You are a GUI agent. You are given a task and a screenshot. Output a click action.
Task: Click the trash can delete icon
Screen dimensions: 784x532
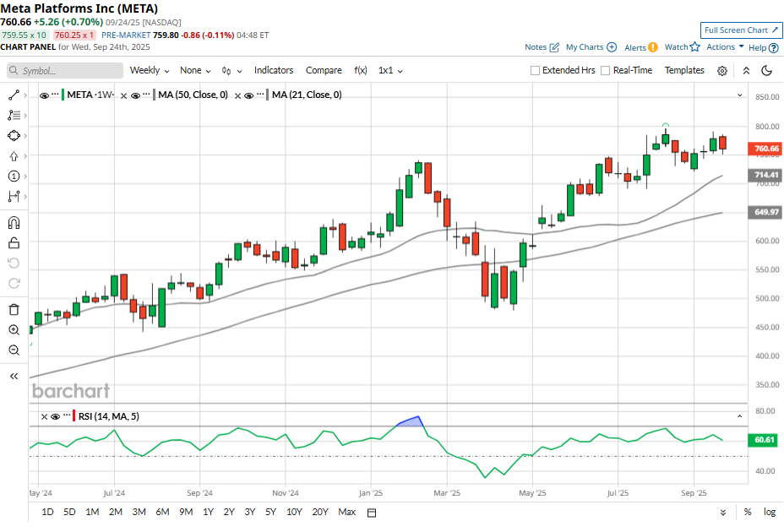14,310
